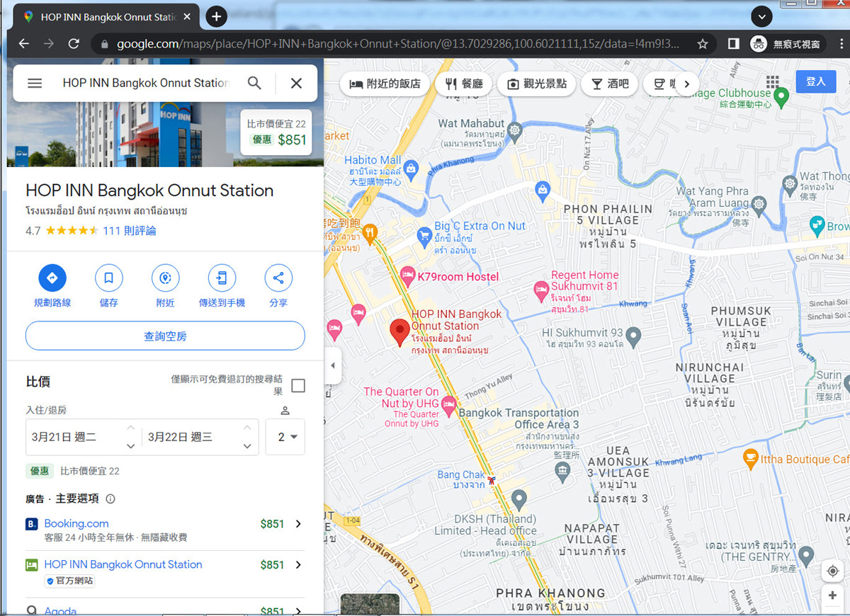Bookmark this page with the star icon
Screen dimensions: 850x616
point(702,44)
